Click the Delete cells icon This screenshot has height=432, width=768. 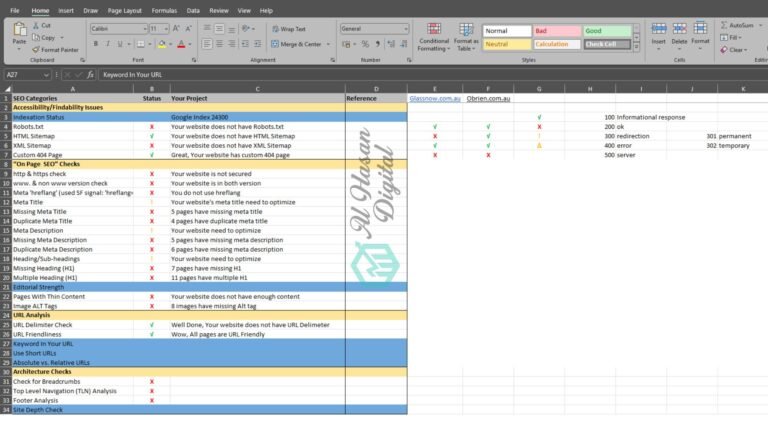click(x=679, y=35)
